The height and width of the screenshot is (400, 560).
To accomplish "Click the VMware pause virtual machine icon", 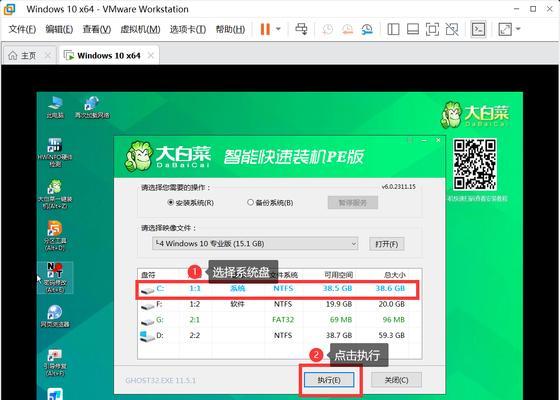I will (265, 29).
